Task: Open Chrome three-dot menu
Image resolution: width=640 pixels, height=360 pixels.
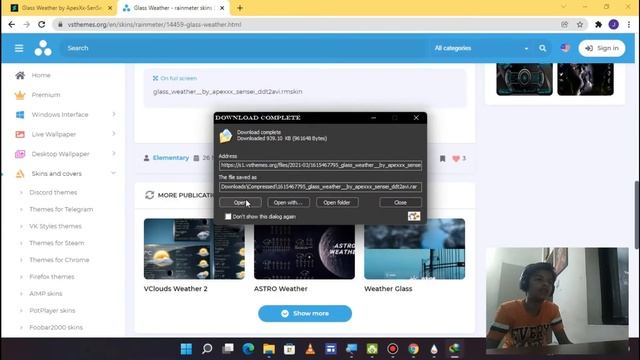Action: (x=629, y=24)
